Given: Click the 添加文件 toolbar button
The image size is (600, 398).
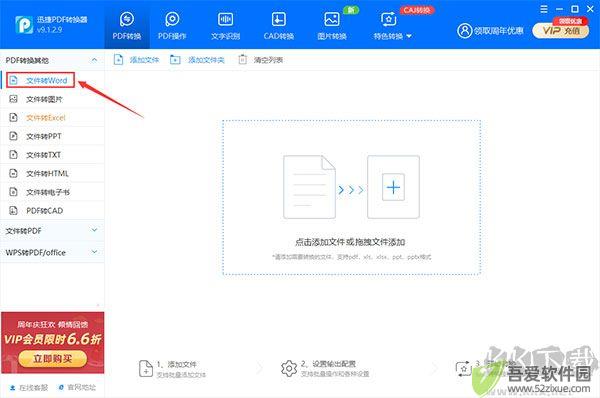Looking at the screenshot, I should (x=136, y=60).
